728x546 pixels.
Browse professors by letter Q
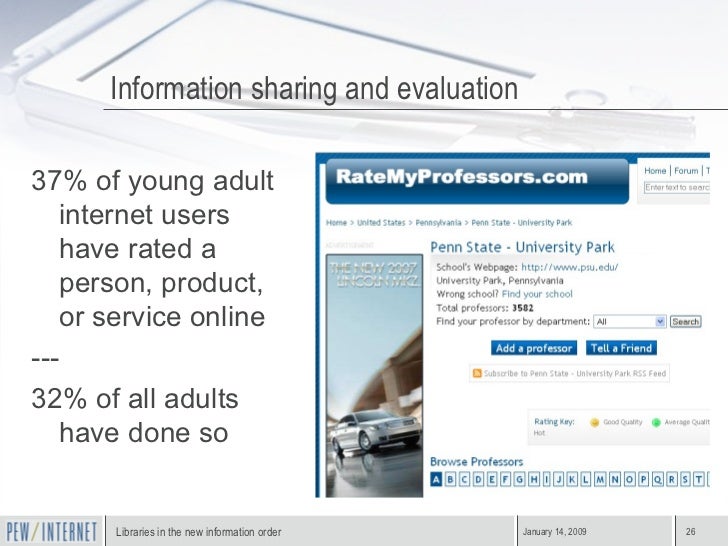[x=658, y=480]
